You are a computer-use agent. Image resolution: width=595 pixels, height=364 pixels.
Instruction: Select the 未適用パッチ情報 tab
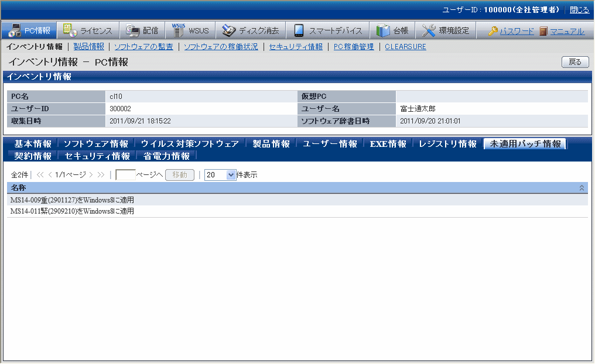(525, 144)
